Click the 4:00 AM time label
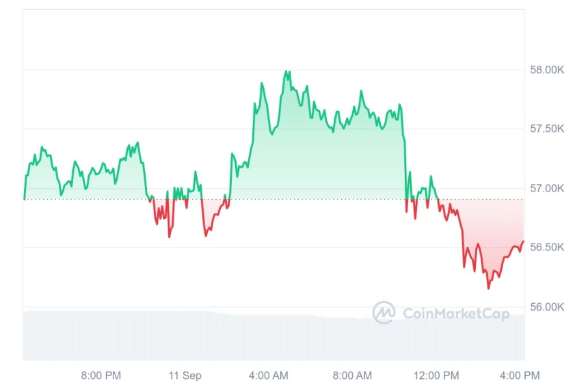 point(269,375)
